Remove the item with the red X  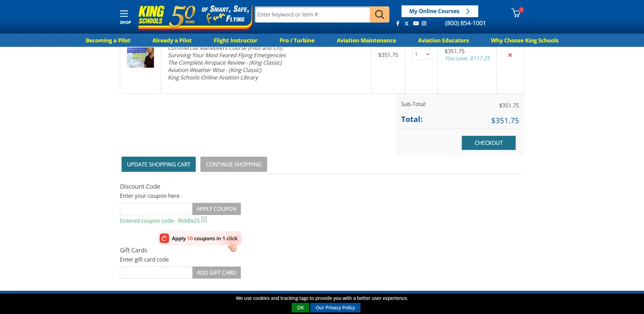(x=510, y=55)
